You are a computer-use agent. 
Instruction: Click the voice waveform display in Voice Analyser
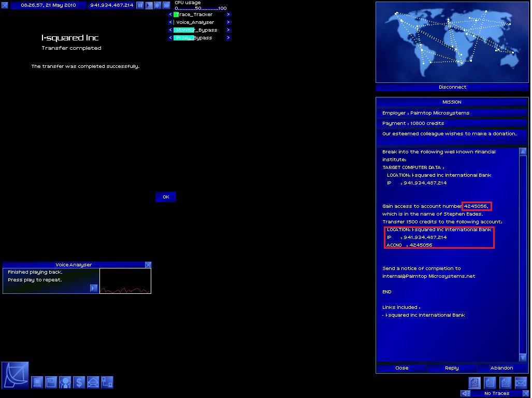pyautogui.click(x=125, y=281)
